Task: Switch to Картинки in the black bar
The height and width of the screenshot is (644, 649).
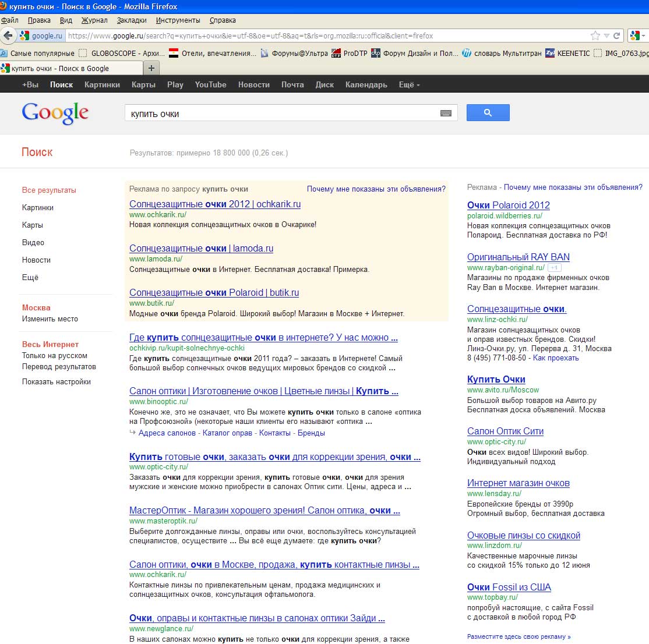Action: click(102, 85)
